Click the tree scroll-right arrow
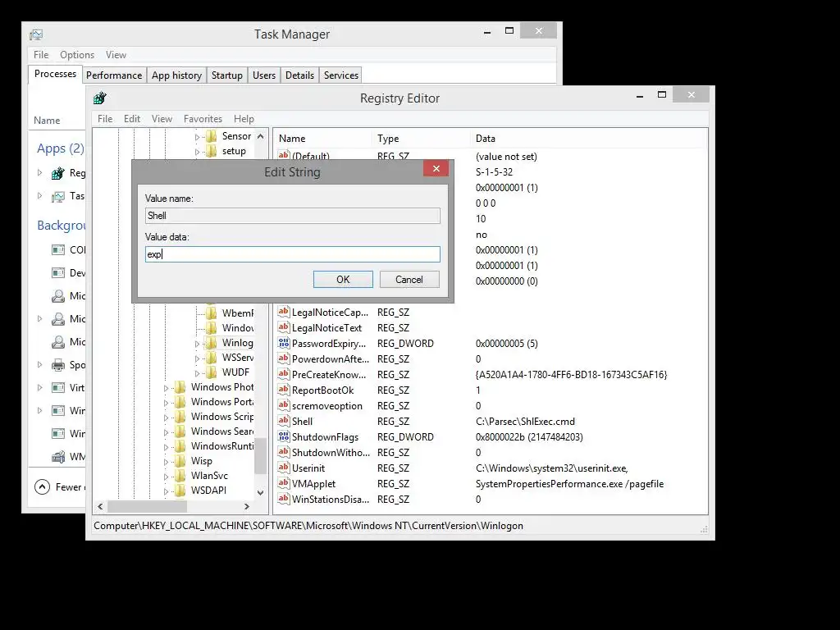 click(246, 506)
